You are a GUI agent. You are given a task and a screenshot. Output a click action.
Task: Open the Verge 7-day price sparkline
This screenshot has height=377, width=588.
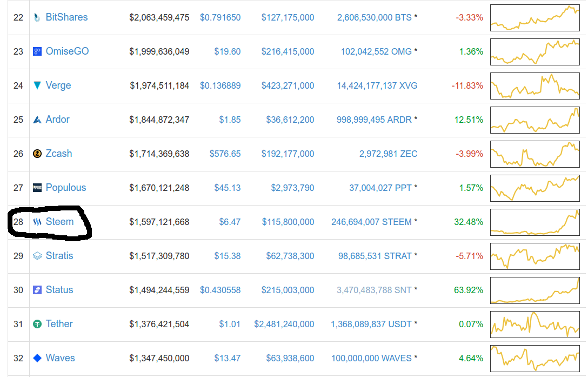coord(534,85)
